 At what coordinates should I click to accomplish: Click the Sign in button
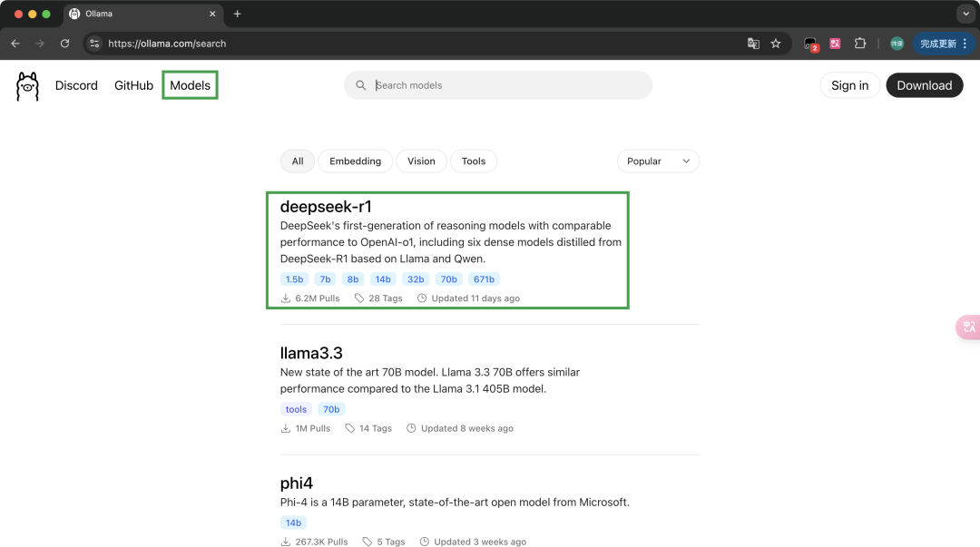849,85
